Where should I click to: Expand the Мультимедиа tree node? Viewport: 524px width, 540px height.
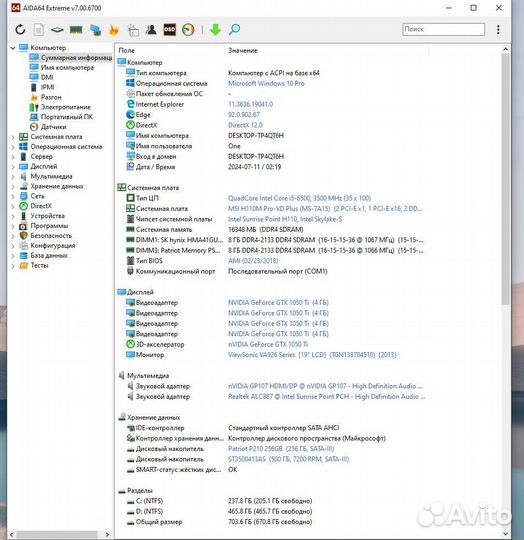click(13, 177)
